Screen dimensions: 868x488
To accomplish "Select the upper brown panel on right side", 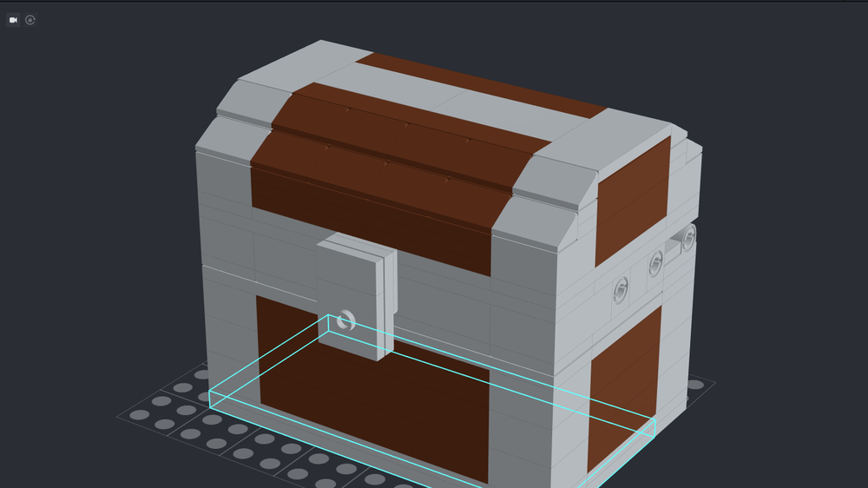I will click(632, 201).
